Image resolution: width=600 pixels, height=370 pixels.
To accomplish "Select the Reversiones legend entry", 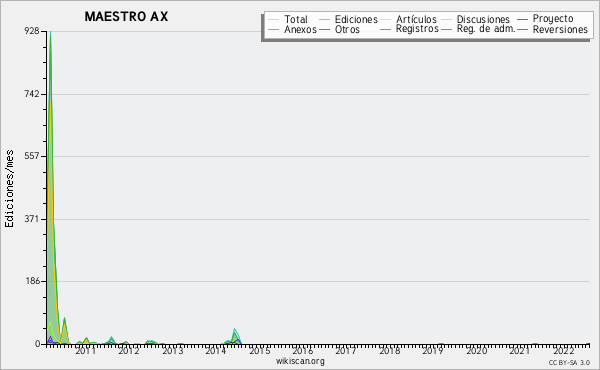I will [553, 29].
